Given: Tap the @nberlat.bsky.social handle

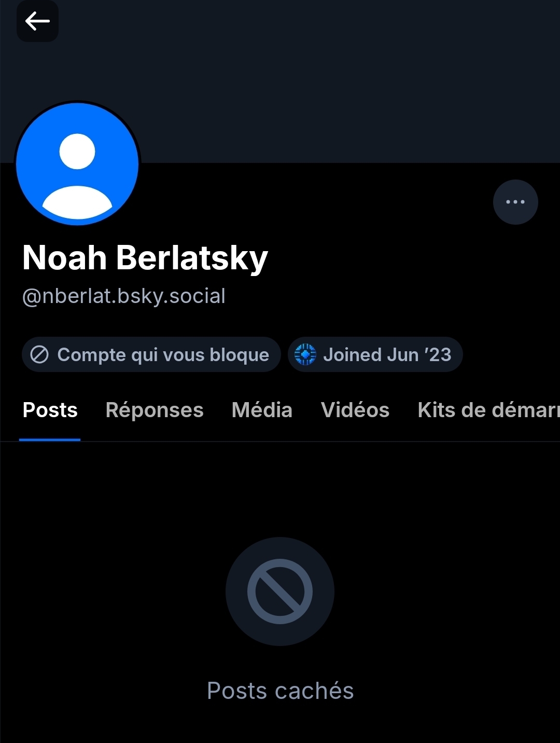Looking at the screenshot, I should point(124,296).
